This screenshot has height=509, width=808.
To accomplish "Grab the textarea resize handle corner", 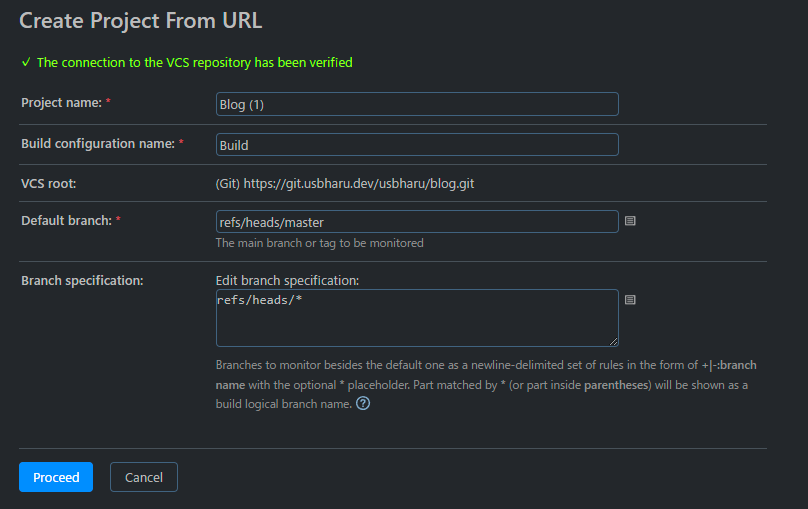I will click(x=613, y=341).
